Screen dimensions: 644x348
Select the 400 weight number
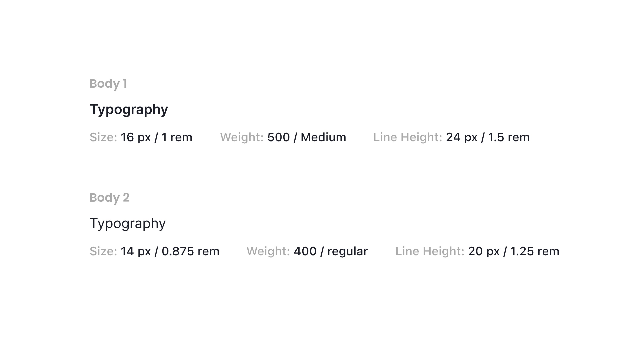point(305,251)
